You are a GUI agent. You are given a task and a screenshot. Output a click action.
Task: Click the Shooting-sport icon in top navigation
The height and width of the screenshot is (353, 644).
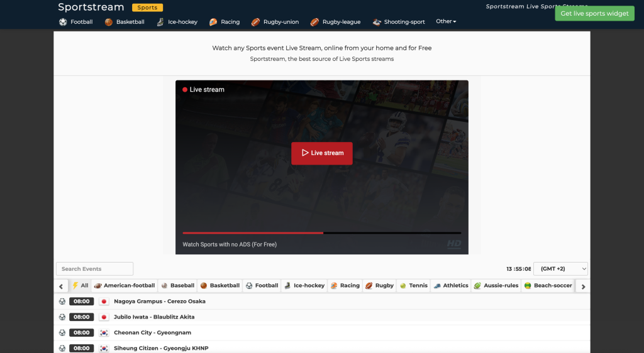click(377, 22)
